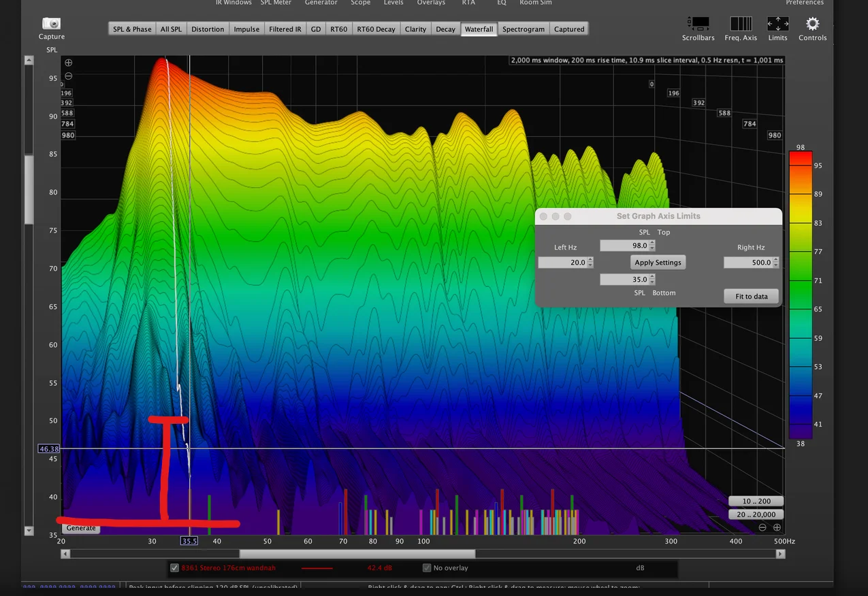This screenshot has width=868, height=596.
Task: Click the Apply Settings button
Action: 658,262
